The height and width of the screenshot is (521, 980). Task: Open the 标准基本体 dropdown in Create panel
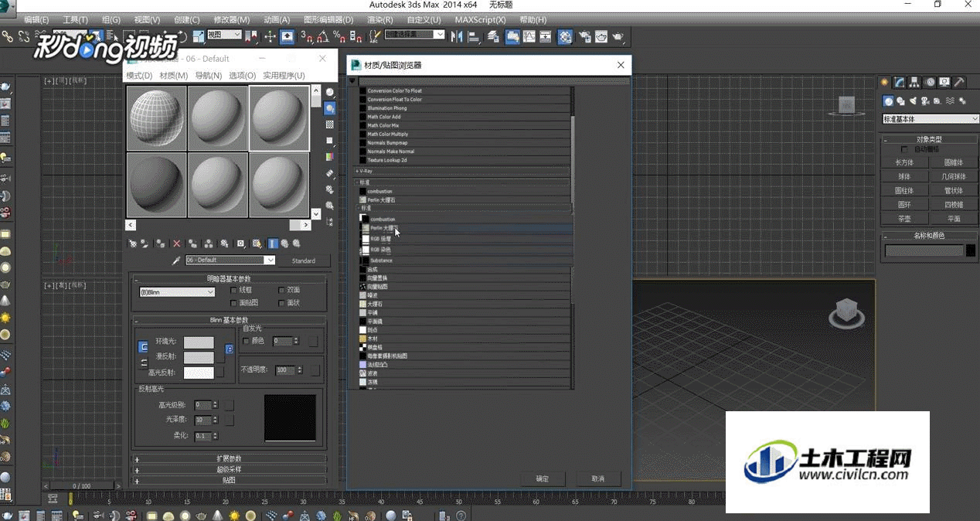[x=931, y=119]
